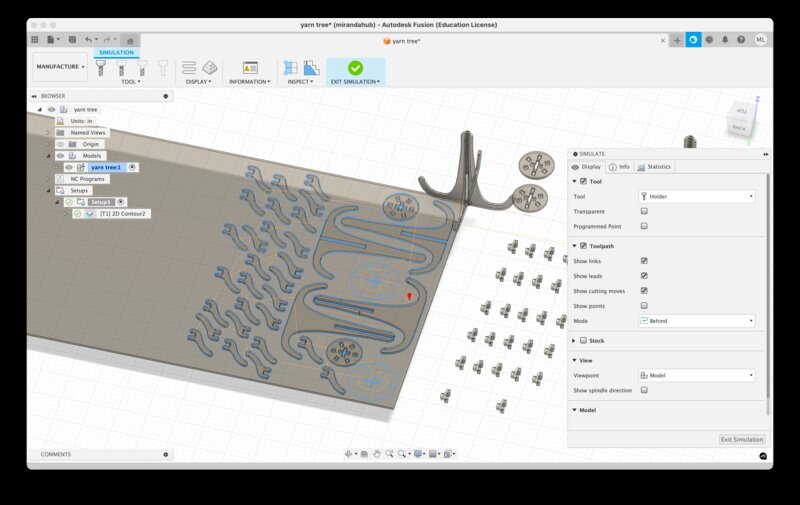This screenshot has width=800, height=505.
Task: Open the MANUFACTURE workspace switcher
Action: tap(60, 67)
